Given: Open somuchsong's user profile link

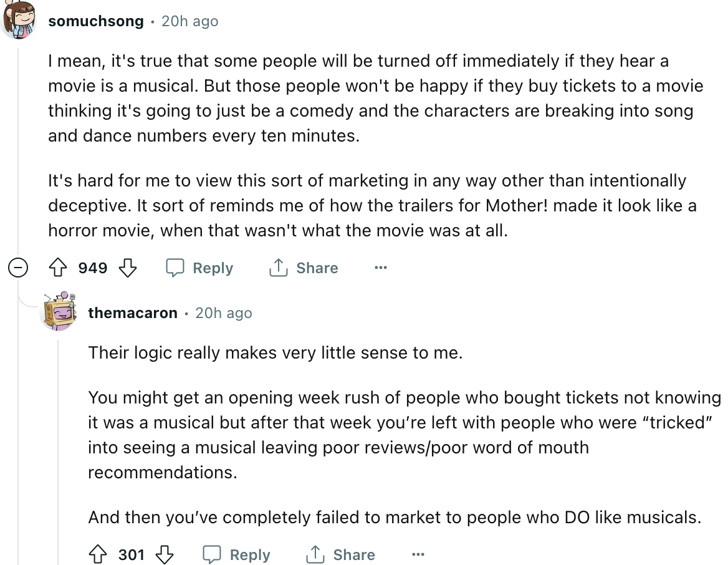Looking at the screenshot, I should click(x=95, y=21).
